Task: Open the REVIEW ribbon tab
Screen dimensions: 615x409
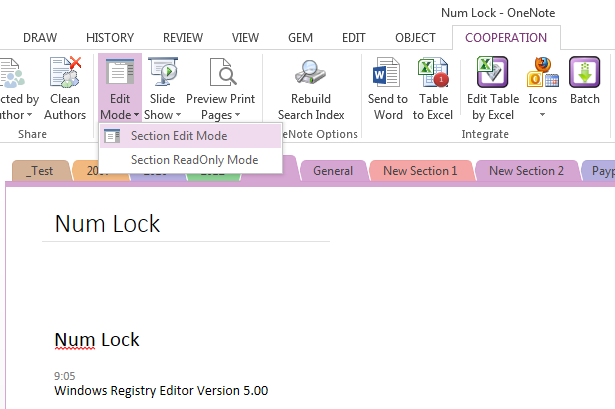Action: [x=183, y=38]
